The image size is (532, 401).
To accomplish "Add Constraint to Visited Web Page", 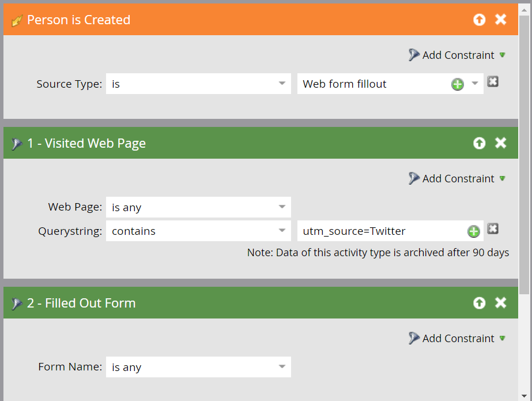I will [x=458, y=179].
